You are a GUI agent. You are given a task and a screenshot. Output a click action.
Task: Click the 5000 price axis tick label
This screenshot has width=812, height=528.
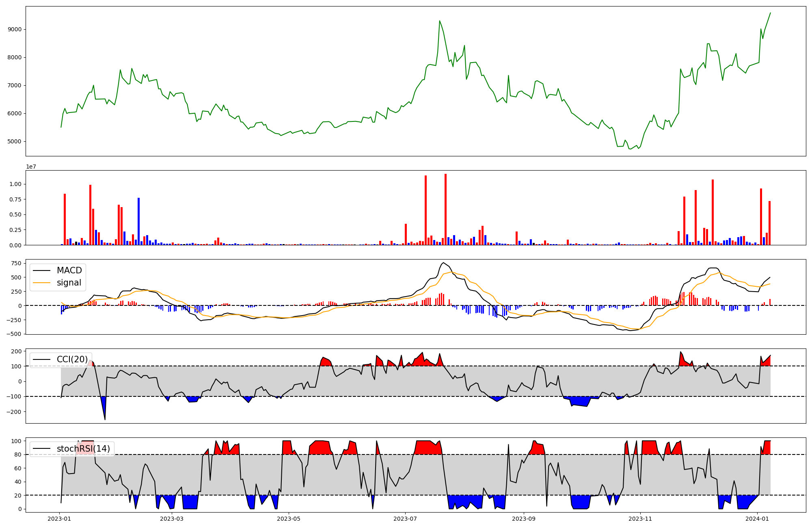15,142
